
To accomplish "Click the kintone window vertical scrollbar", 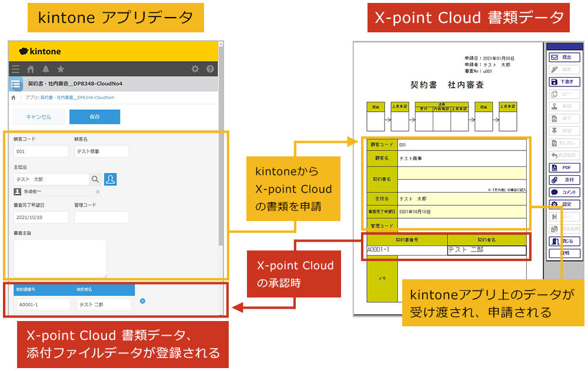I will coord(221,146).
